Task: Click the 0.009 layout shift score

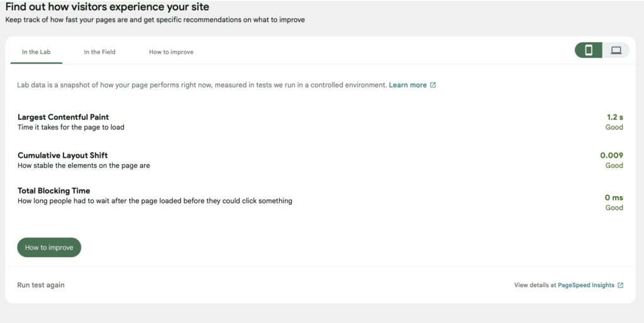Action: (611, 155)
